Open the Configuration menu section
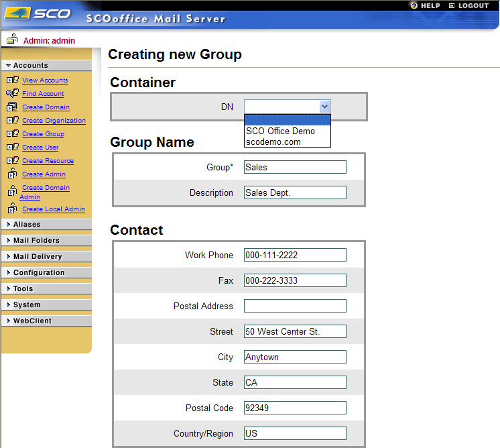This screenshot has height=448, width=500. point(39,273)
